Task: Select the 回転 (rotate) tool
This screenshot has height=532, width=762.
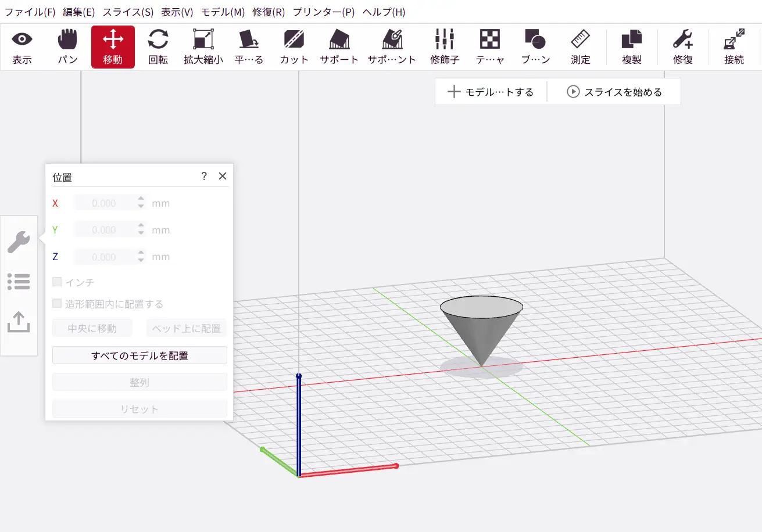Action: pyautogui.click(x=158, y=47)
